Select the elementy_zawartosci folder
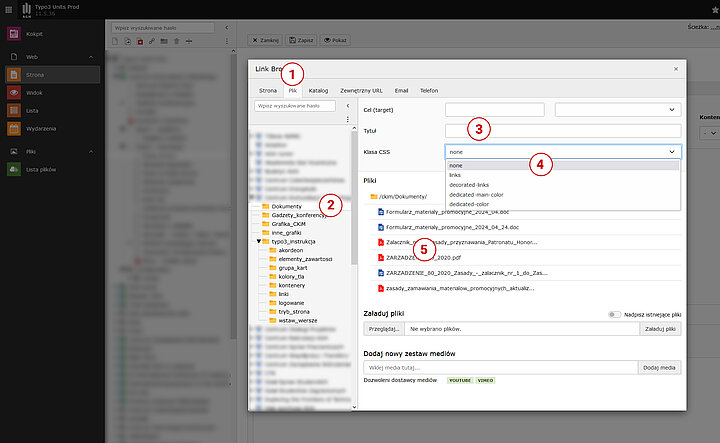Viewport: 720px width, 443px height. pos(305,259)
